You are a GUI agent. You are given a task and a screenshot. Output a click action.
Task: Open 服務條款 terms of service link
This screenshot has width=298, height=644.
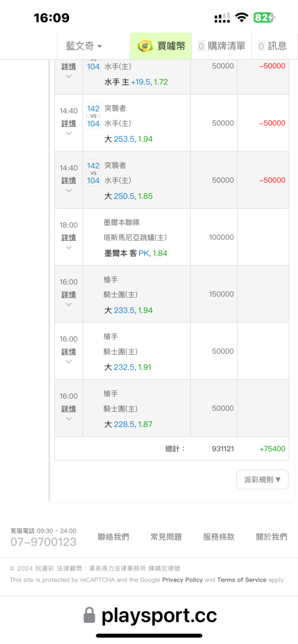(219, 537)
